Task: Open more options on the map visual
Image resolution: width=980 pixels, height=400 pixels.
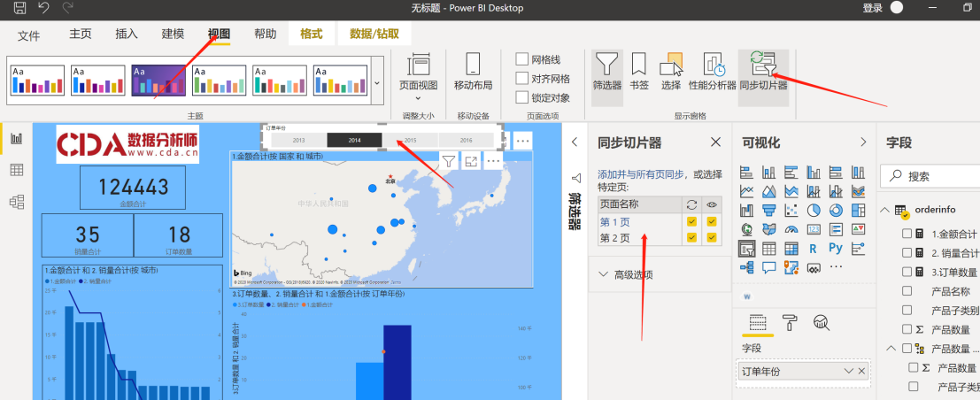Action: point(494,161)
